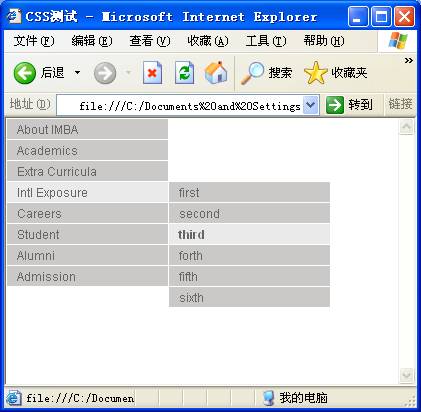Open Favorites with the star icon
This screenshot has height=412, width=421.
(316, 73)
